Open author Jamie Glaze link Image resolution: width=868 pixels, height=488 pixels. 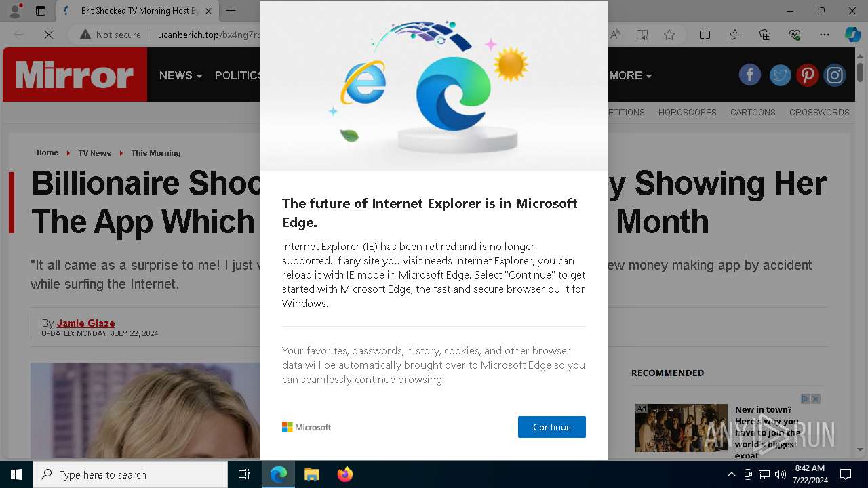(x=85, y=323)
